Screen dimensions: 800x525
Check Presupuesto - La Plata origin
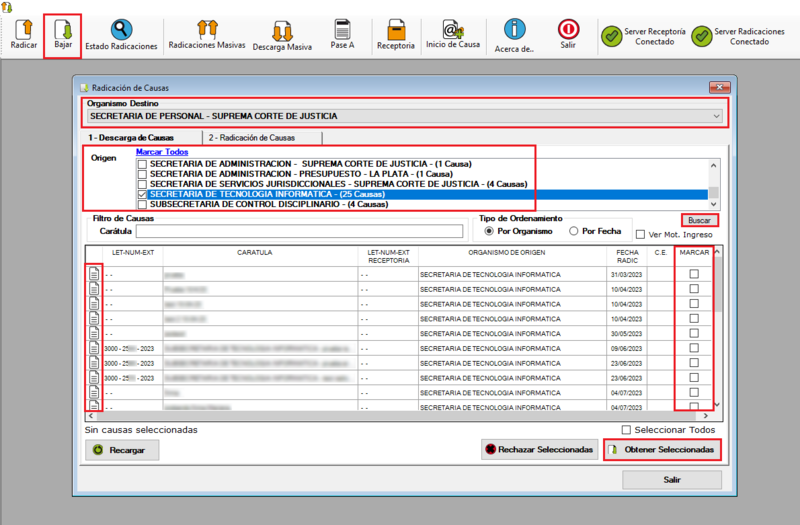[x=142, y=174]
